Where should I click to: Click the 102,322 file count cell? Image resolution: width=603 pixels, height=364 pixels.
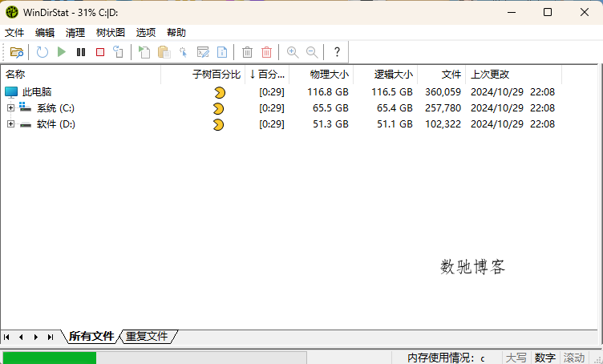443,124
